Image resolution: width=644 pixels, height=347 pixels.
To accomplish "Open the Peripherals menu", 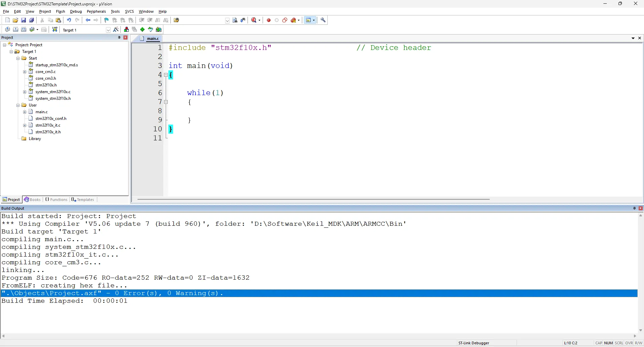I will pyautogui.click(x=96, y=11).
